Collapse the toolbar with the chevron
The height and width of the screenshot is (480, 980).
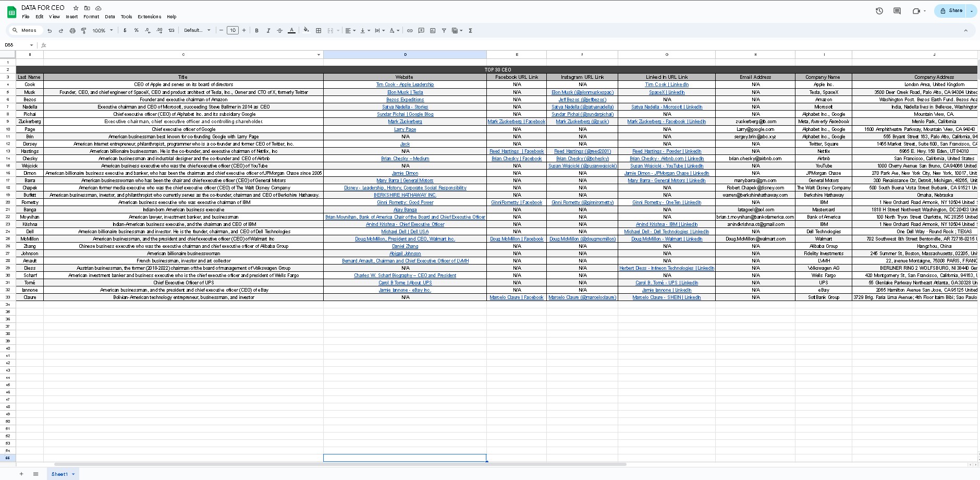point(965,31)
